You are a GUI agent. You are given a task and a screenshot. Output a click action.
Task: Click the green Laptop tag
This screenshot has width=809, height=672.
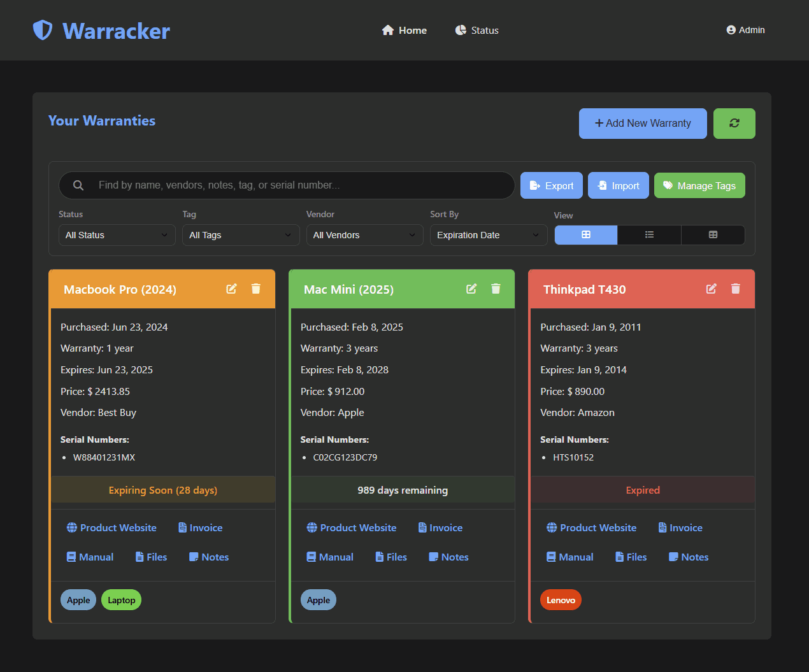121,600
